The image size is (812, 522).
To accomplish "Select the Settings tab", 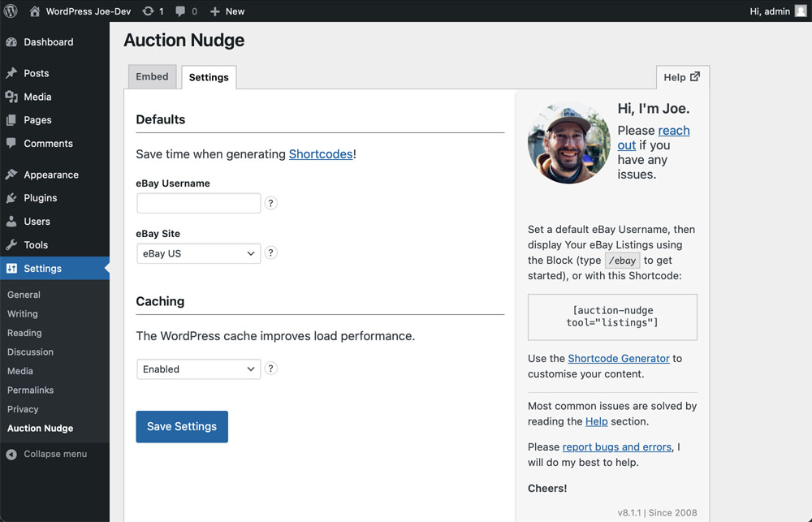I will pos(209,77).
